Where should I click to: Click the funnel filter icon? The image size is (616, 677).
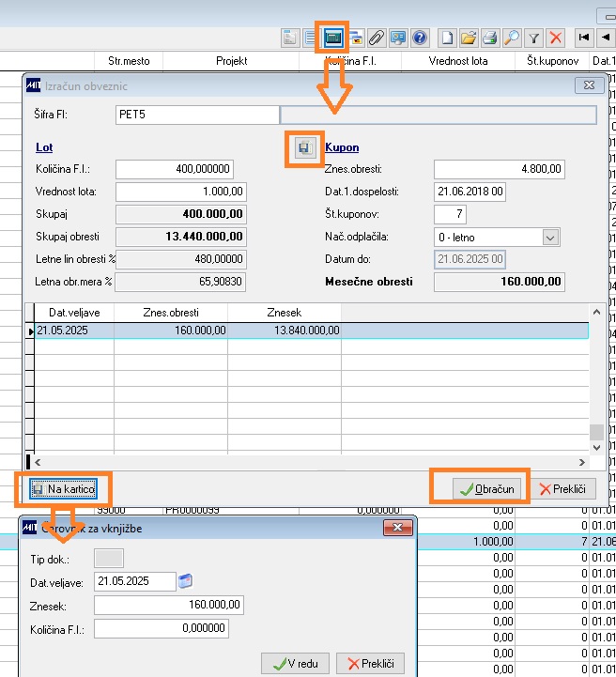[x=534, y=38]
